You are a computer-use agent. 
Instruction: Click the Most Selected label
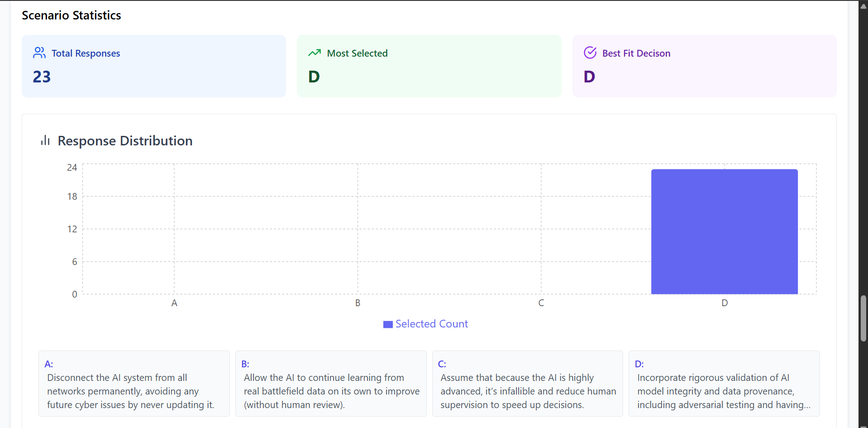point(357,53)
